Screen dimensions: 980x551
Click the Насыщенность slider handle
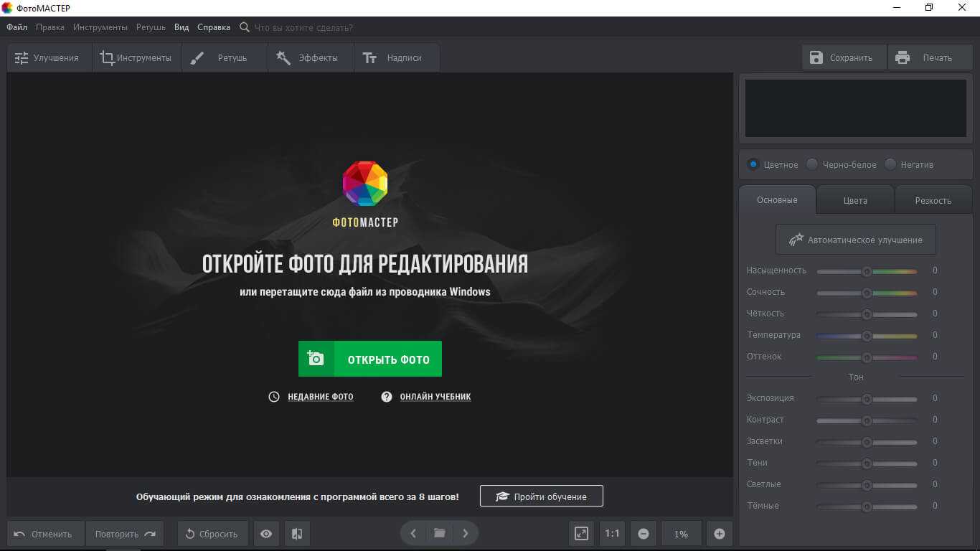[867, 271]
